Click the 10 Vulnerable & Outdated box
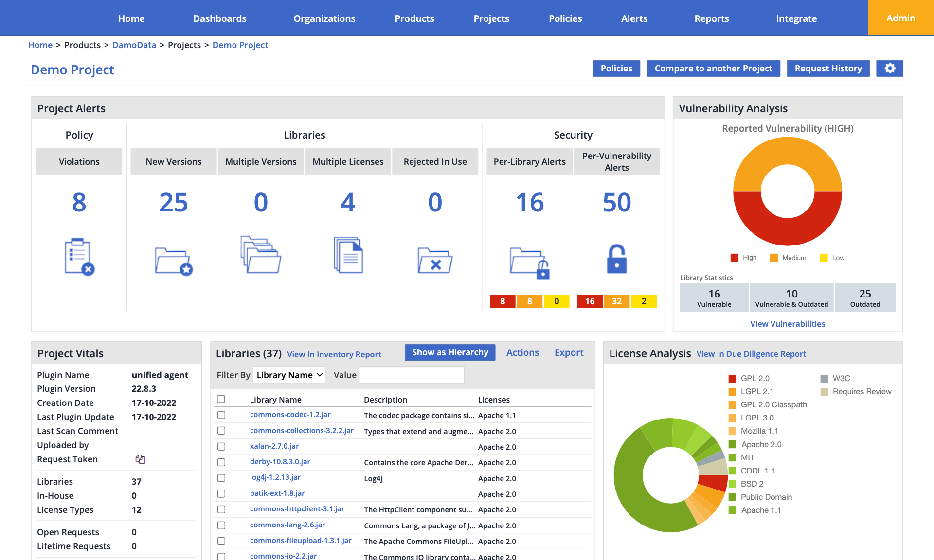This screenshot has width=934, height=560. pos(791,298)
